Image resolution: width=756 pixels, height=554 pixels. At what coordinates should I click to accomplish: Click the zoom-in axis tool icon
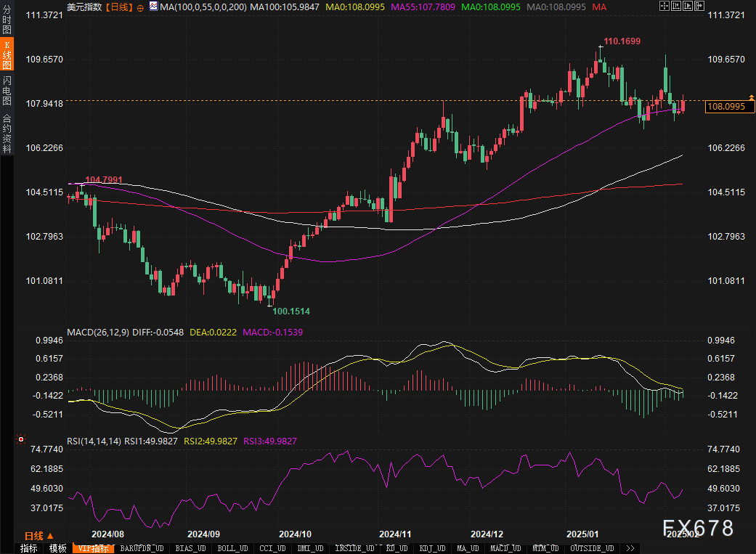(676, 6)
